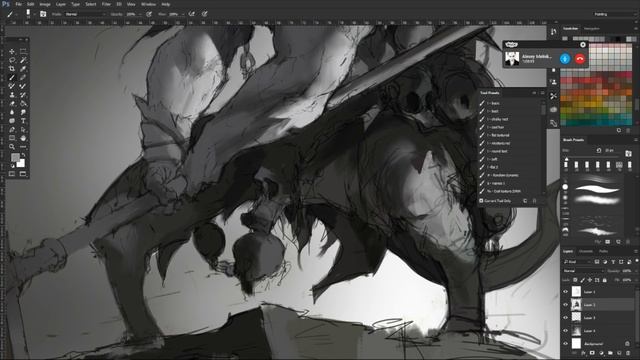Add a layer mask
Viewport: 640px width, 360px height.
pos(592,353)
